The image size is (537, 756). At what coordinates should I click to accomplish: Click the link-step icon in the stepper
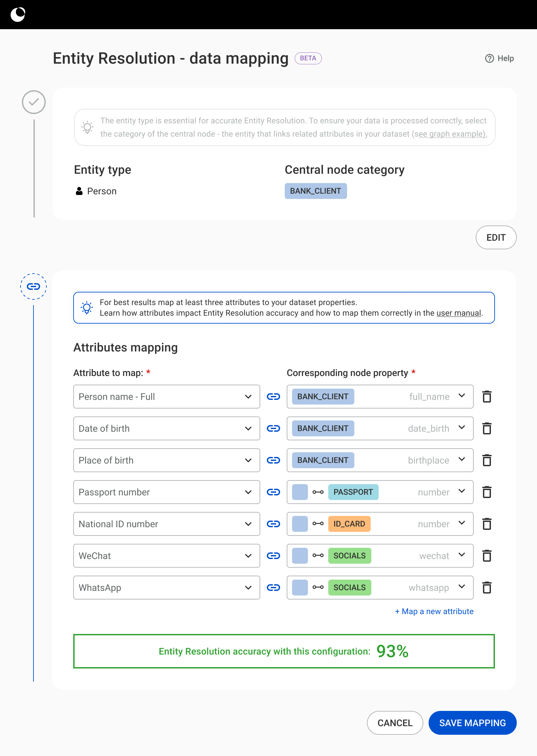pos(33,286)
